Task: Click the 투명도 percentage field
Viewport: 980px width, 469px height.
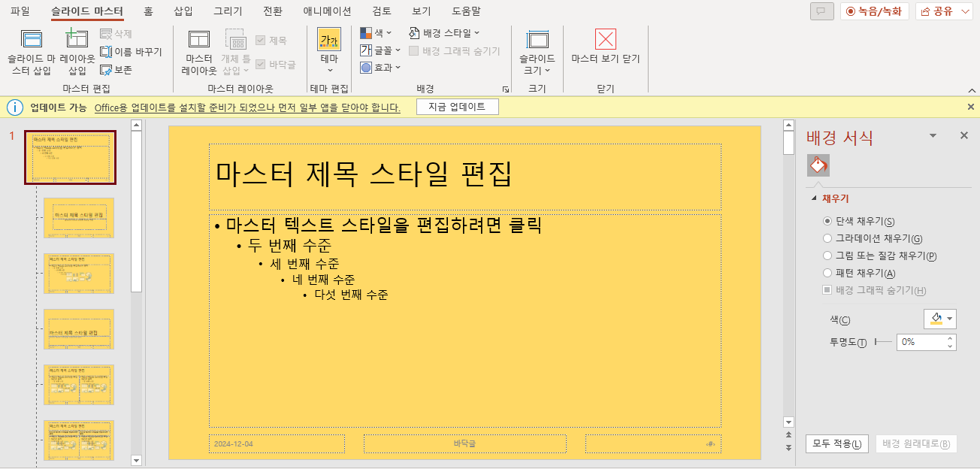Action: pyautogui.click(x=921, y=342)
